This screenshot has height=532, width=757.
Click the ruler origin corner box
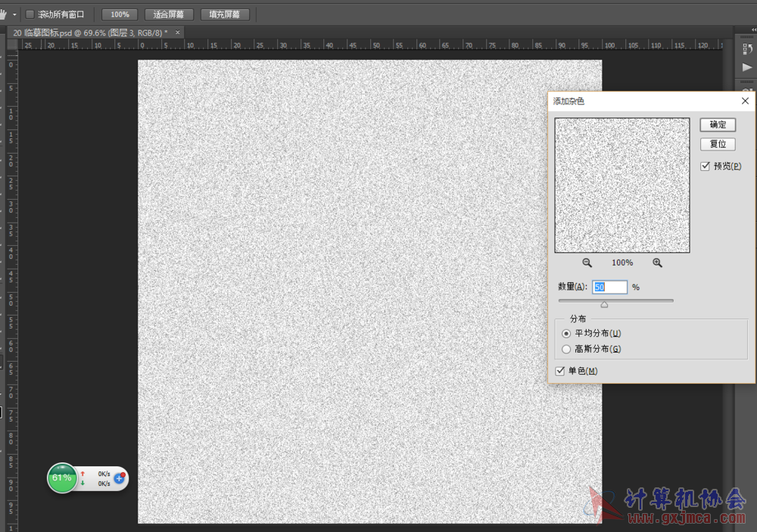coord(13,45)
